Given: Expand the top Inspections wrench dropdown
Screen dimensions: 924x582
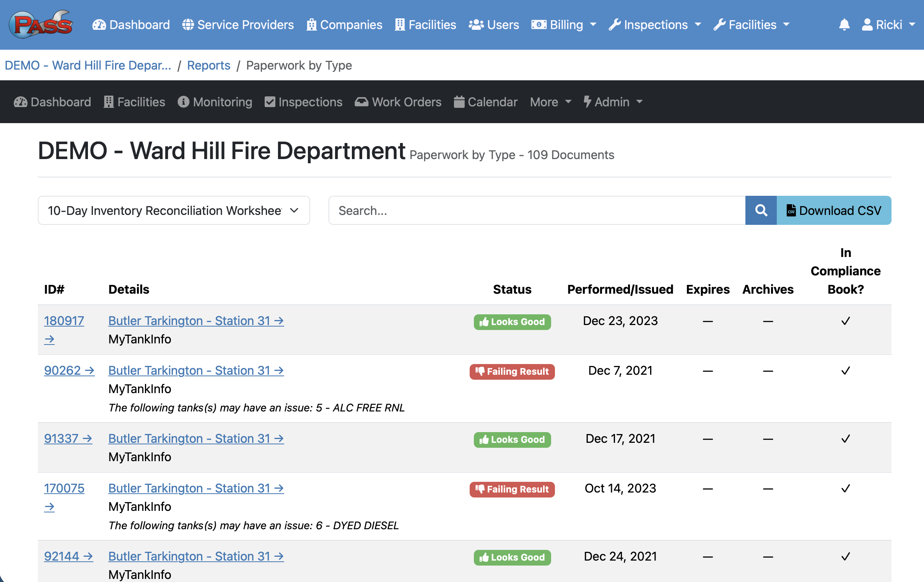Looking at the screenshot, I should (655, 25).
